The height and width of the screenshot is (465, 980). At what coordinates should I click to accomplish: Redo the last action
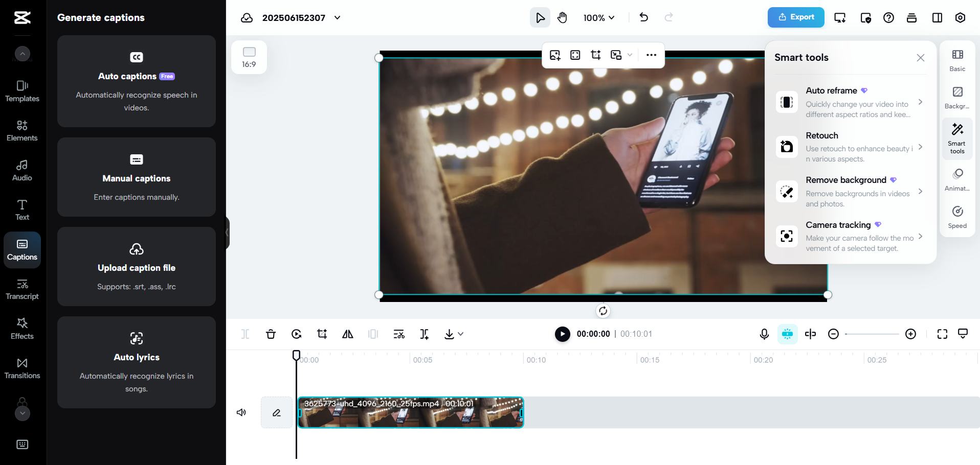[x=669, y=17]
